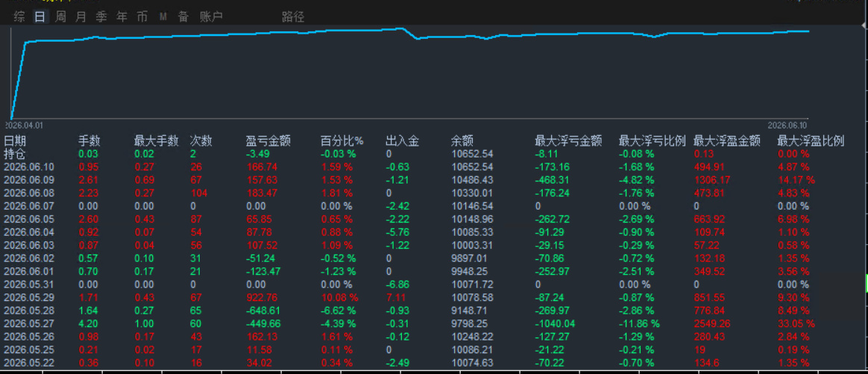
Task: Click the 最大浮盈比例 column header
Action: point(811,141)
